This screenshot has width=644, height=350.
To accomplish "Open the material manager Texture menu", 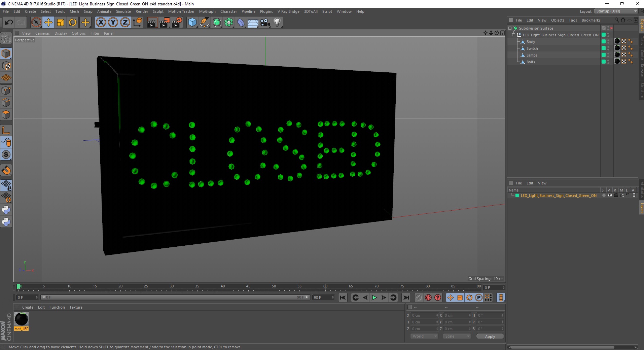I will click(x=76, y=307).
